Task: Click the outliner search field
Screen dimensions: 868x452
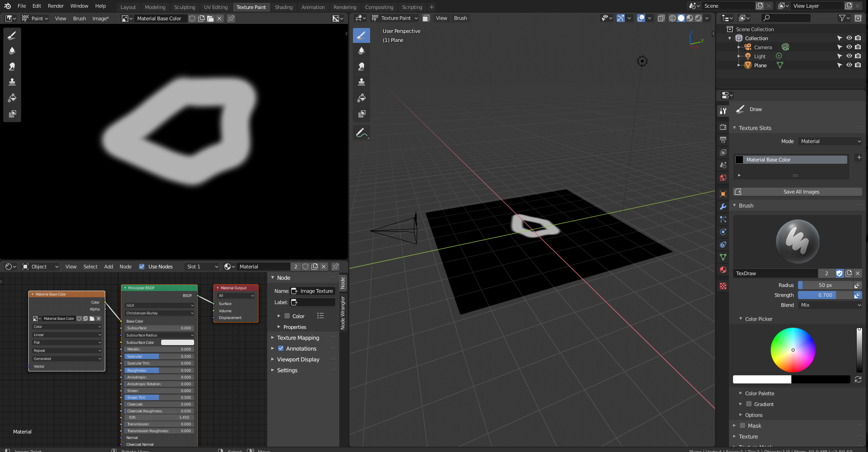Action: point(785,18)
